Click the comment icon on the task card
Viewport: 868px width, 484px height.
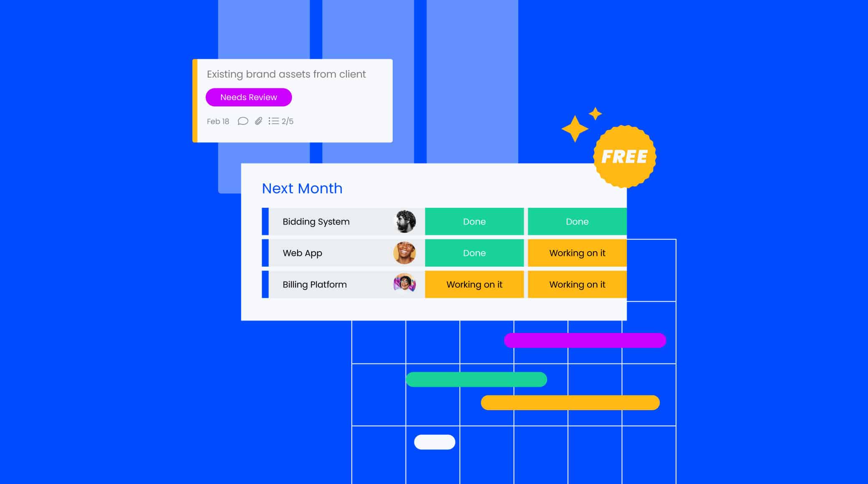pyautogui.click(x=242, y=121)
